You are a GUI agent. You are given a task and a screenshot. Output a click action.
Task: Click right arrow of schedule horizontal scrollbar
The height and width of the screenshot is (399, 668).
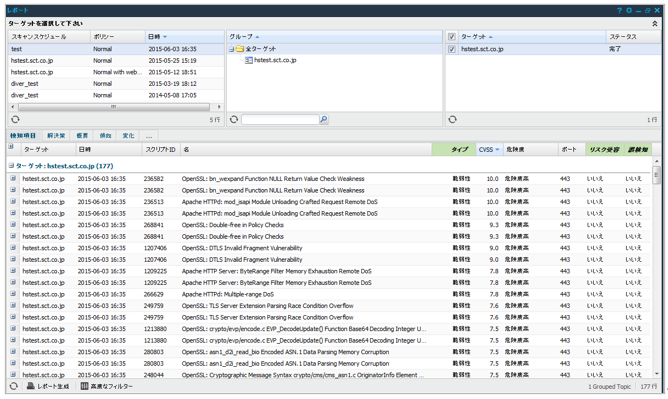219,107
